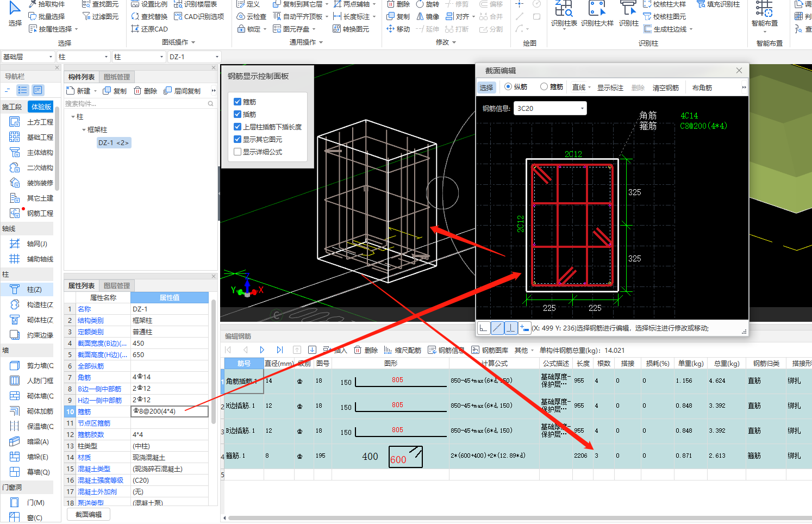This screenshot has width=812, height=524.
Task: Click the 识别柱 recognize column icon
Action: (628, 14)
